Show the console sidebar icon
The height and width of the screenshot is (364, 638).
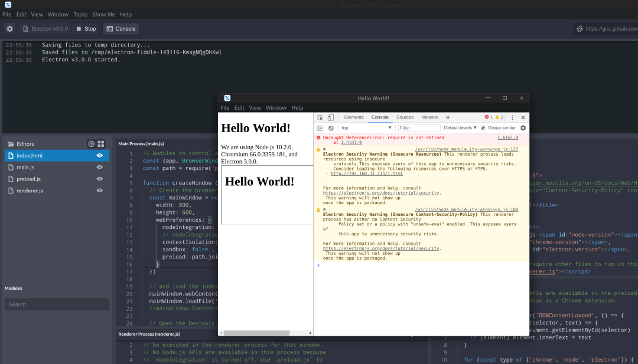[320, 128]
